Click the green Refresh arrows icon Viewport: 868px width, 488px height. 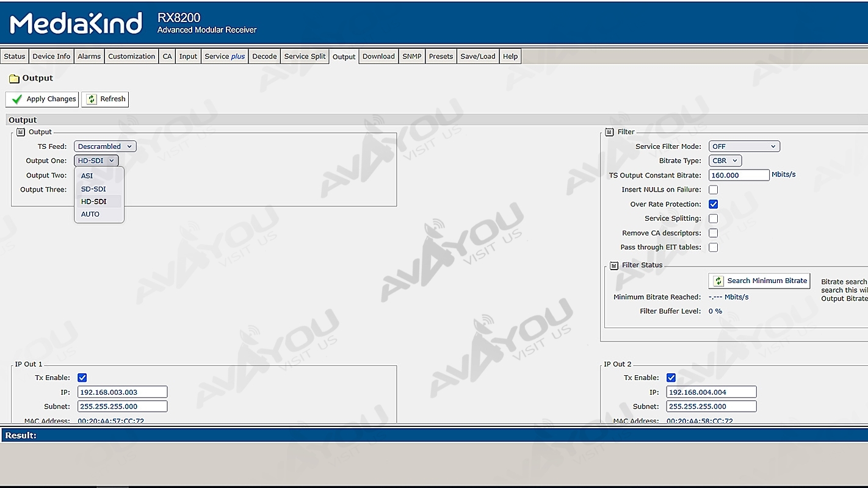(x=92, y=99)
